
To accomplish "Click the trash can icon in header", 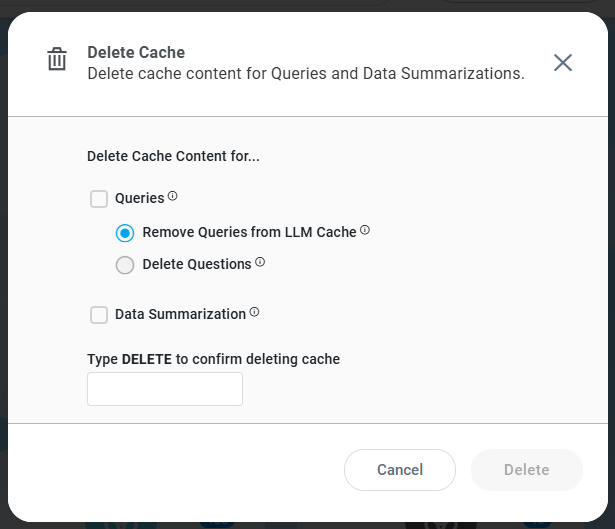I will (x=57, y=60).
